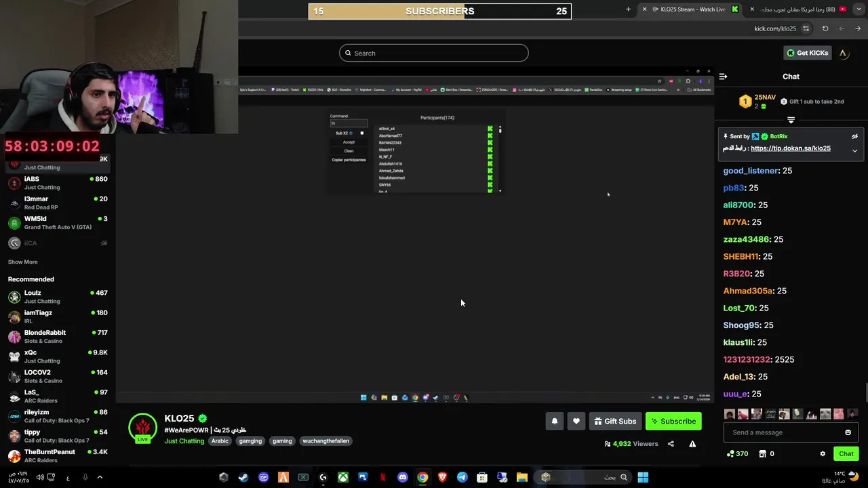The image size is (868, 488).
Task: Click the subscribers goal progress bar
Action: (440, 11)
